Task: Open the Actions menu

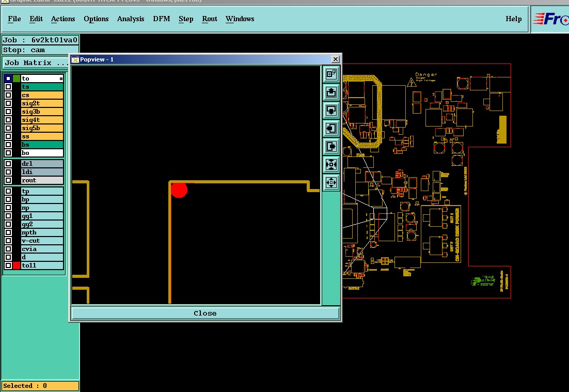Action: (63, 19)
